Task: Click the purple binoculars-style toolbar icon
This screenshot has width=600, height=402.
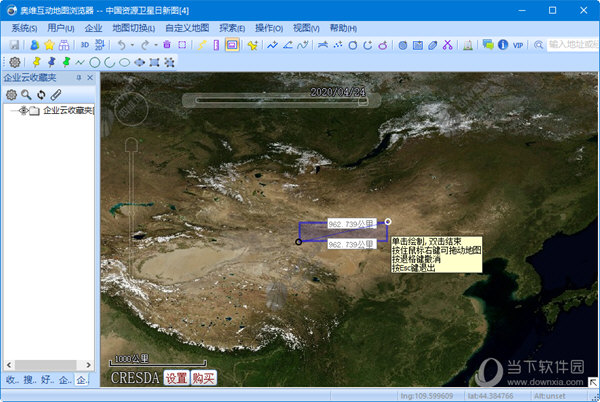Action: point(64,45)
